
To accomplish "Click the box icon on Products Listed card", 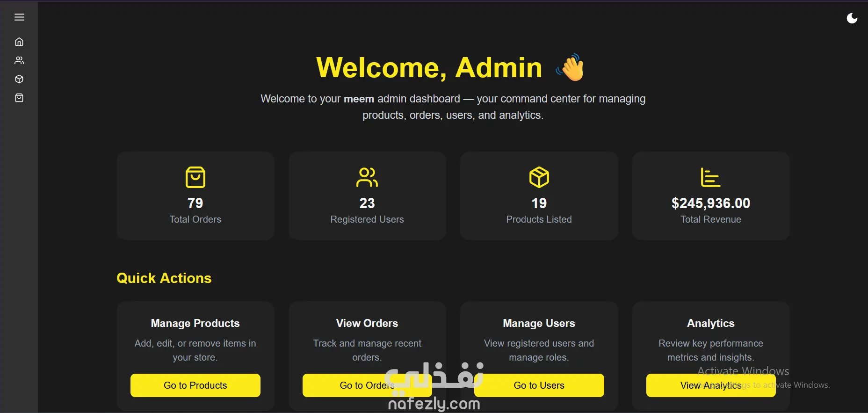I will click(x=539, y=177).
